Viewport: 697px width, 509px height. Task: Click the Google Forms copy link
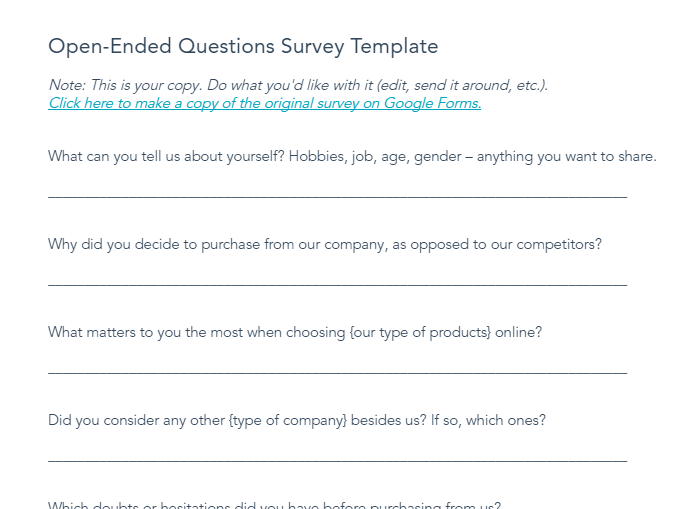pos(264,103)
